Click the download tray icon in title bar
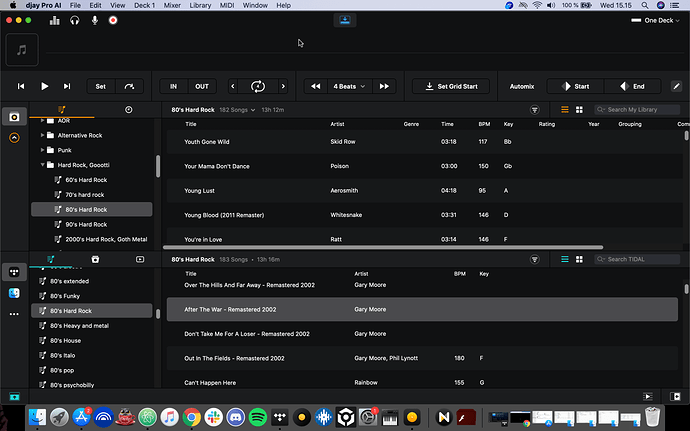The width and height of the screenshot is (690, 431). pos(345,20)
